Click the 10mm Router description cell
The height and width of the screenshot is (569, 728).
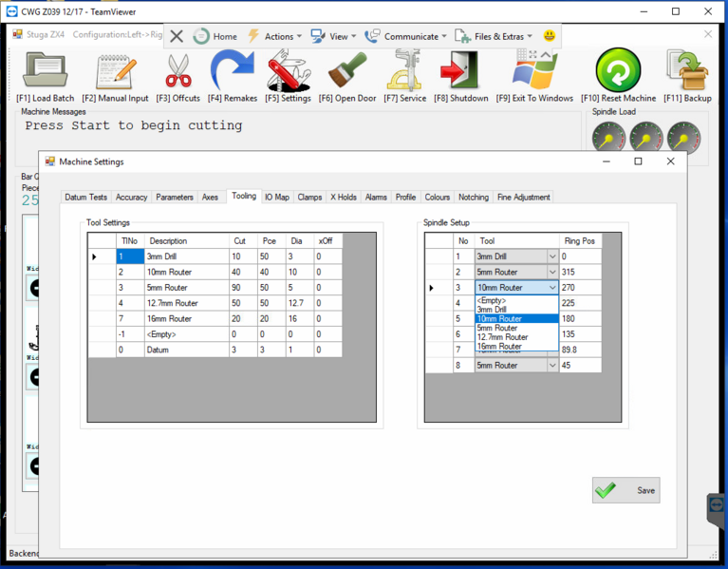187,273
